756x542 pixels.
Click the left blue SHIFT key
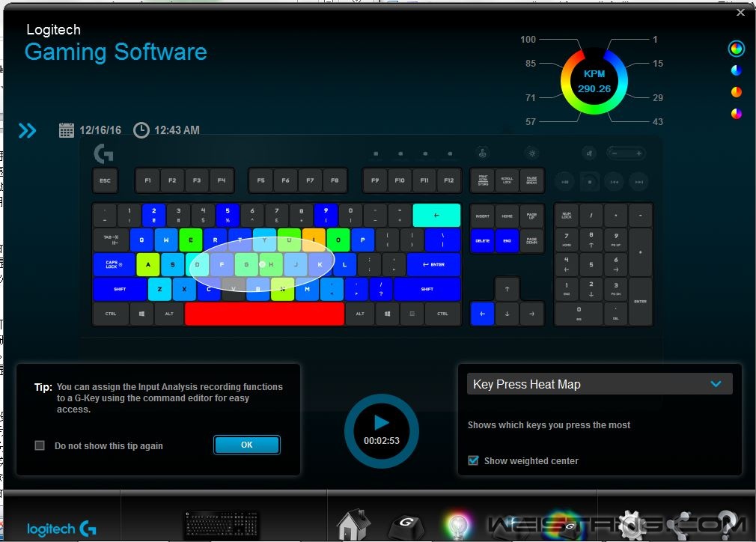(120, 289)
